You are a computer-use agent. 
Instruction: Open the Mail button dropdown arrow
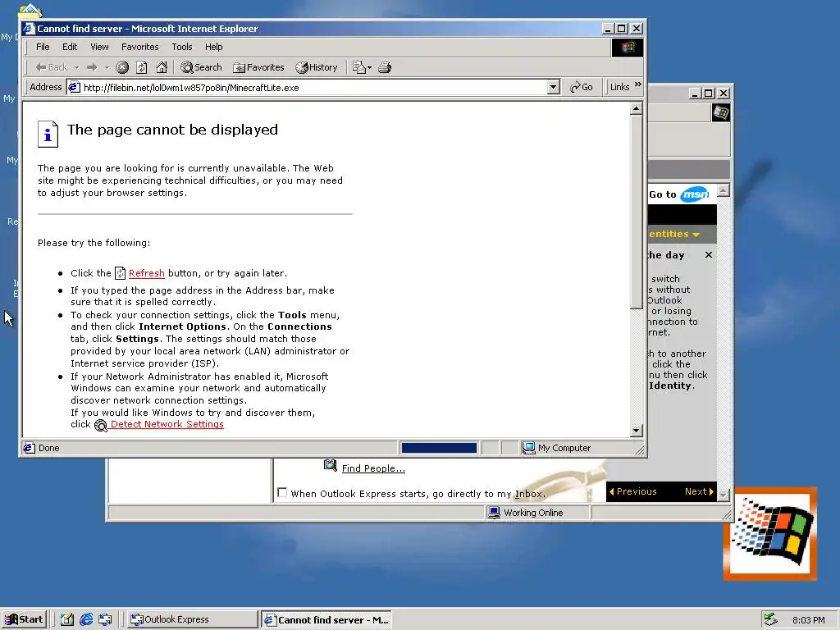pos(370,67)
